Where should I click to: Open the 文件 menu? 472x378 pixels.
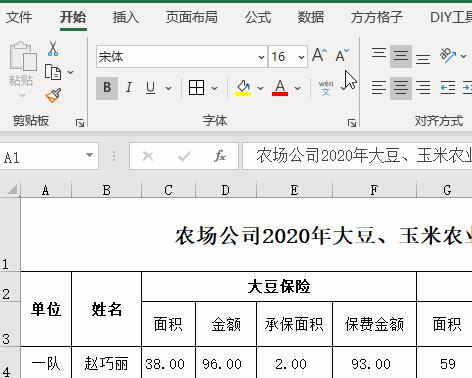click(x=19, y=17)
